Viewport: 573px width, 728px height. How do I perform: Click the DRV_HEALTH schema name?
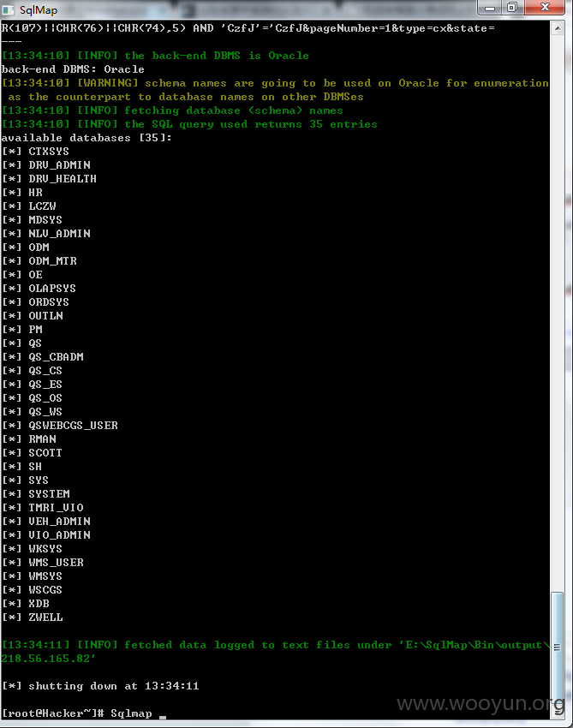(63, 179)
